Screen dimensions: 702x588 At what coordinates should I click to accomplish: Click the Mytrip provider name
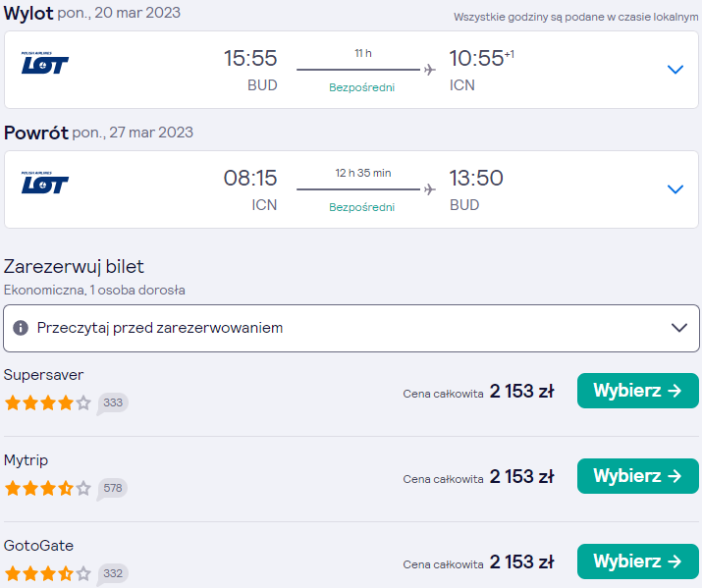(26, 460)
